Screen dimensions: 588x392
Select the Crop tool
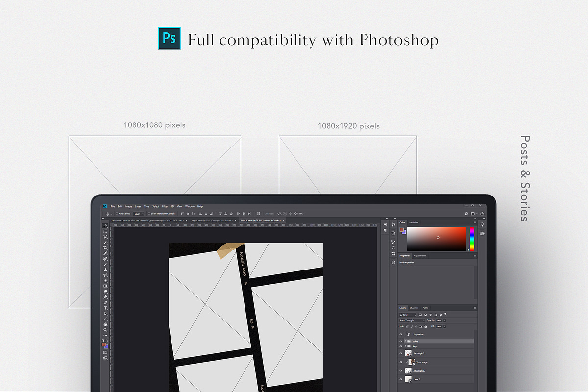click(x=105, y=247)
